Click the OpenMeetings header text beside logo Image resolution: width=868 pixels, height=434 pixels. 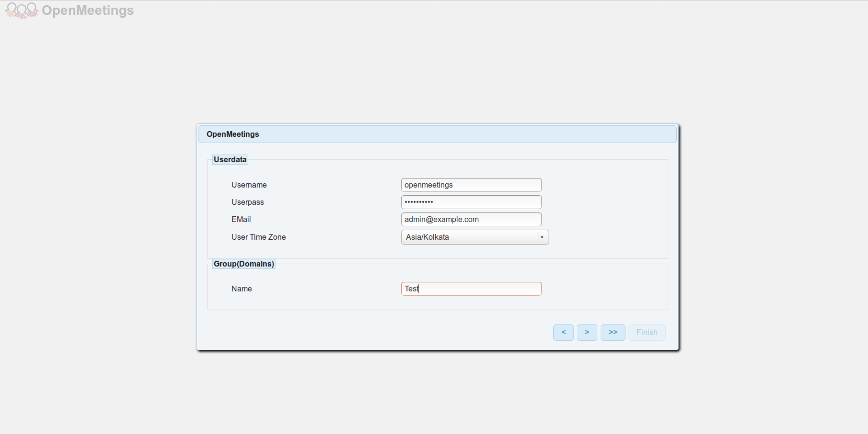click(88, 11)
